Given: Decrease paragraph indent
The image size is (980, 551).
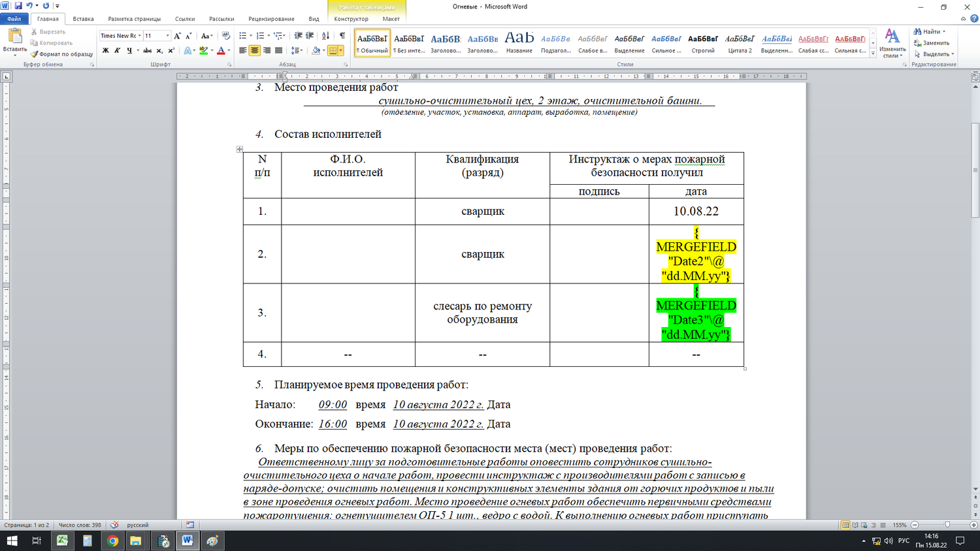Looking at the screenshot, I should pyautogui.click(x=298, y=36).
